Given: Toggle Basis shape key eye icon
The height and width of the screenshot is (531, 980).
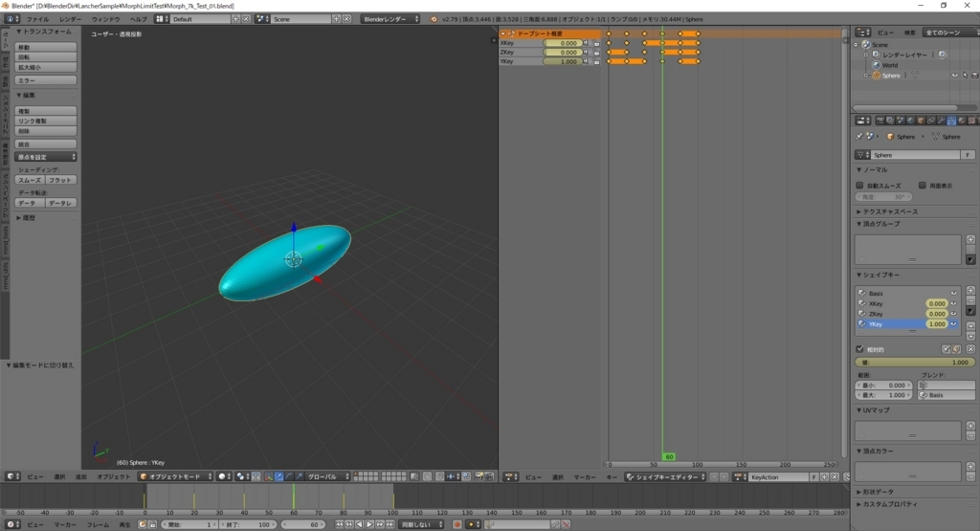Looking at the screenshot, I should coord(954,293).
